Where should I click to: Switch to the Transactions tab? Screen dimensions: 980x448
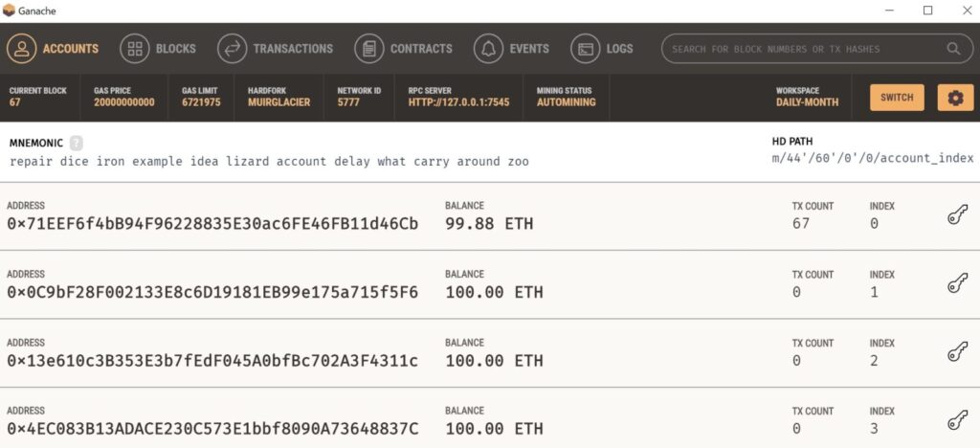(x=293, y=49)
